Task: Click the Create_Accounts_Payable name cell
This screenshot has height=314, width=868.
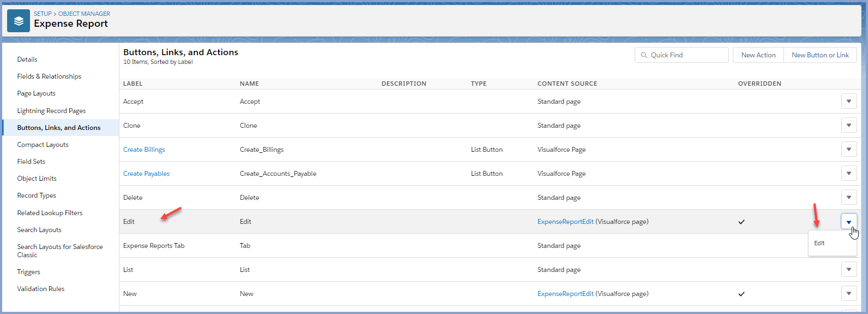Action: tap(278, 174)
